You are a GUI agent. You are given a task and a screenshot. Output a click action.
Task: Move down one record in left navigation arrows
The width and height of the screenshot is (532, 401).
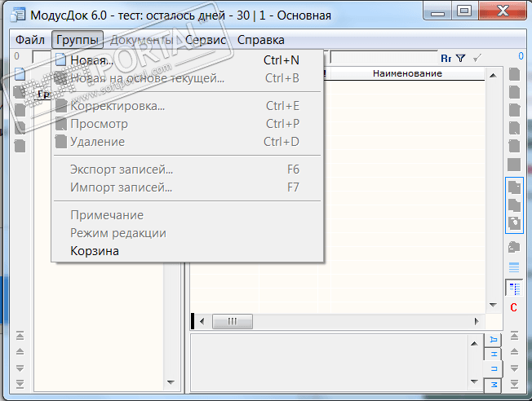(20, 368)
